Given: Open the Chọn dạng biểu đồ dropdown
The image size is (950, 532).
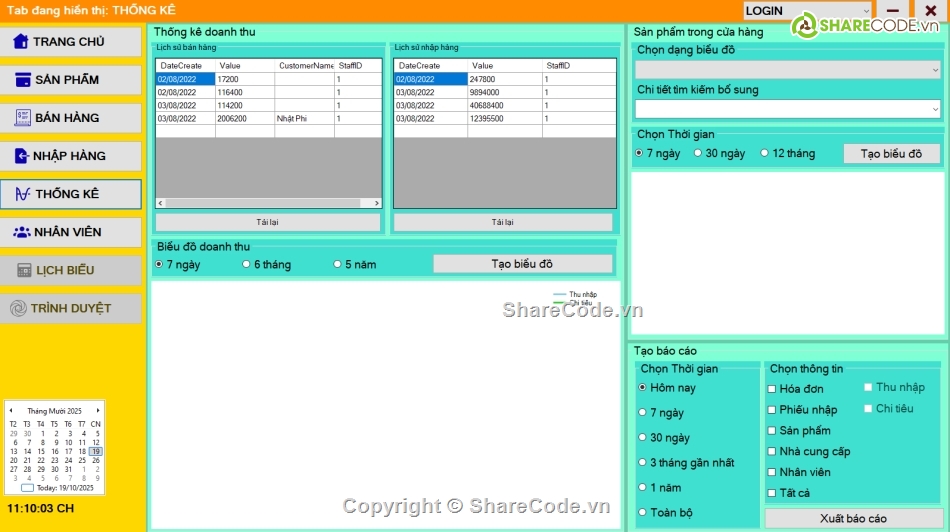Looking at the screenshot, I should [x=788, y=70].
